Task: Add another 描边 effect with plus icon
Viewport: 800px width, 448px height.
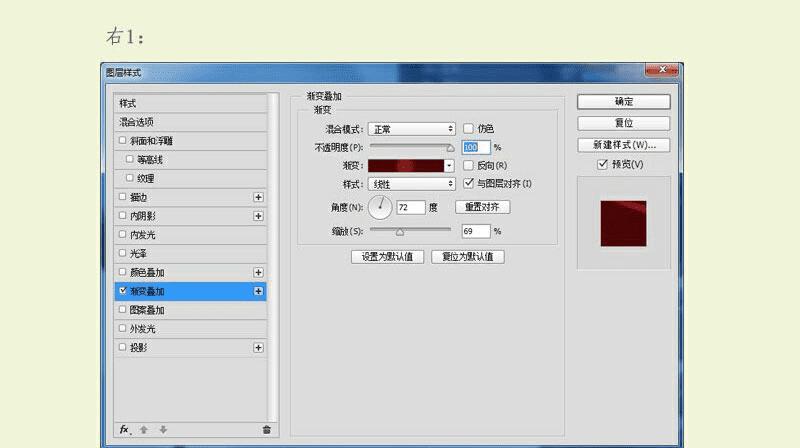Action: click(x=258, y=197)
